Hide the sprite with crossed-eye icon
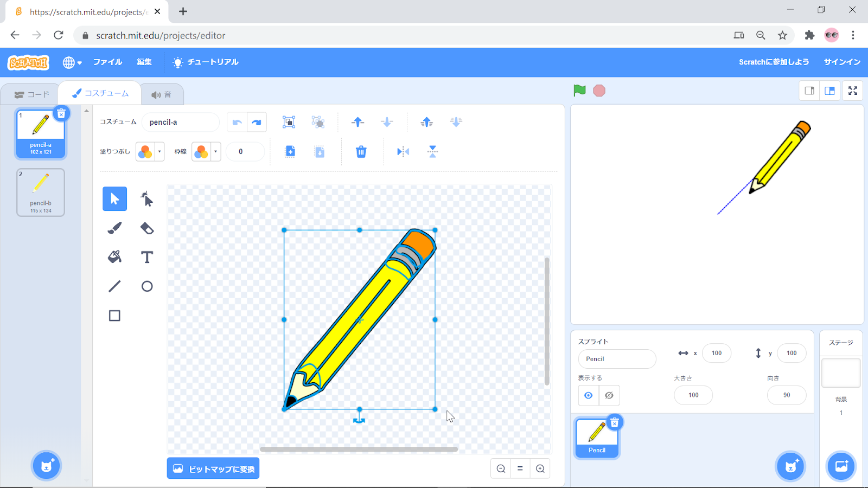The image size is (868, 488). [609, 395]
